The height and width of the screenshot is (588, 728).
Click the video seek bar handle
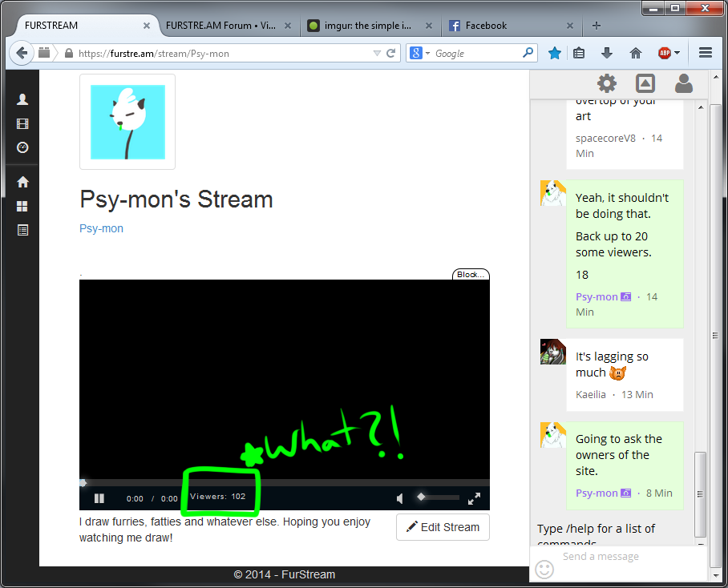click(x=83, y=483)
